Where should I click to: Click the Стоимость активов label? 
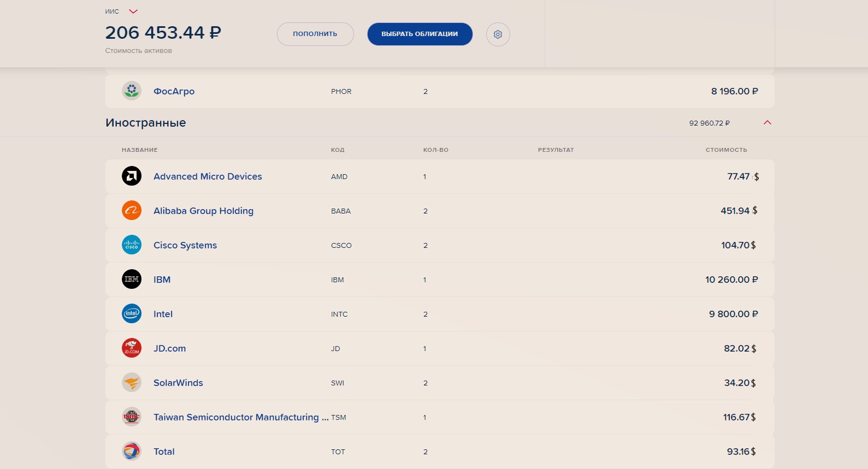click(x=138, y=51)
